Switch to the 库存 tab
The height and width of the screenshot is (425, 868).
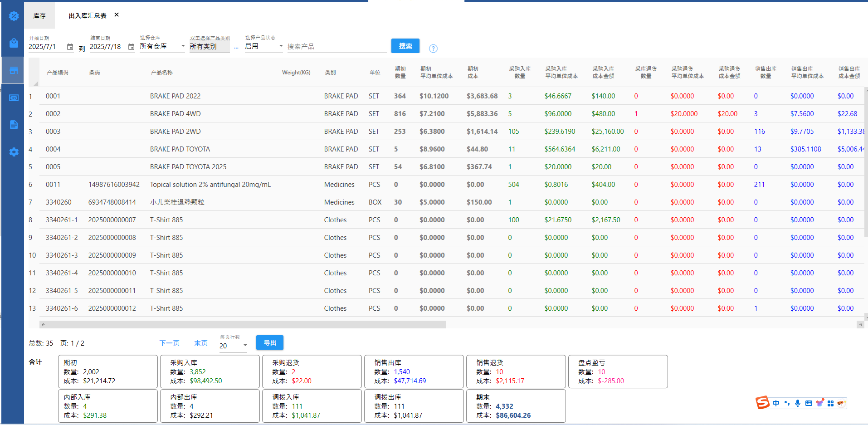pyautogui.click(x=39, y=16)
